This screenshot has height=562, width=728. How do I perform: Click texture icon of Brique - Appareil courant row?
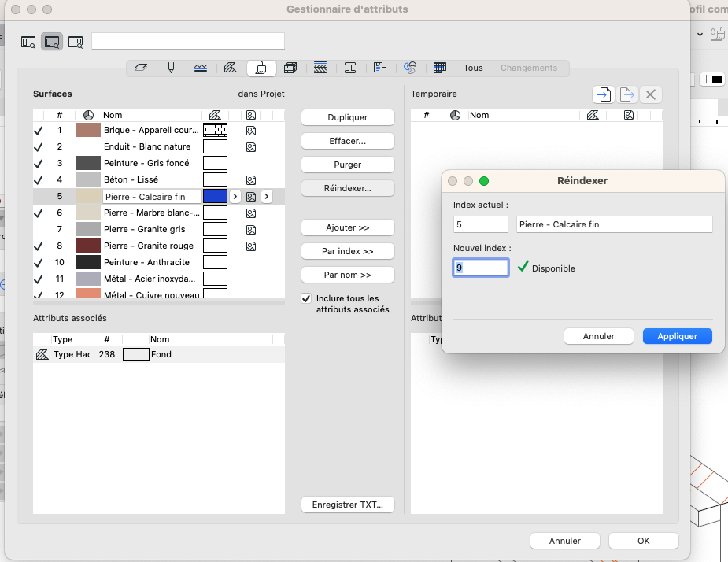pyautogui.click(x=251, y=131)
